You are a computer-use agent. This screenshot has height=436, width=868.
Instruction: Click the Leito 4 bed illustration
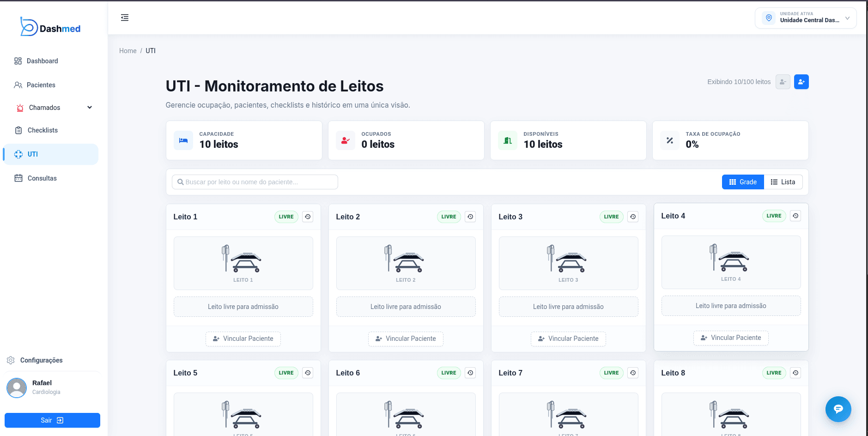(x=729, y=258)
